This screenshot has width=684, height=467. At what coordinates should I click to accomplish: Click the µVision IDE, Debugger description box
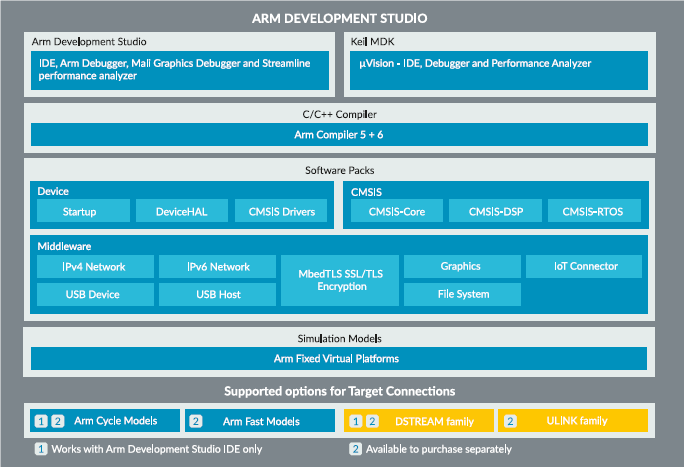pos(499,70)
